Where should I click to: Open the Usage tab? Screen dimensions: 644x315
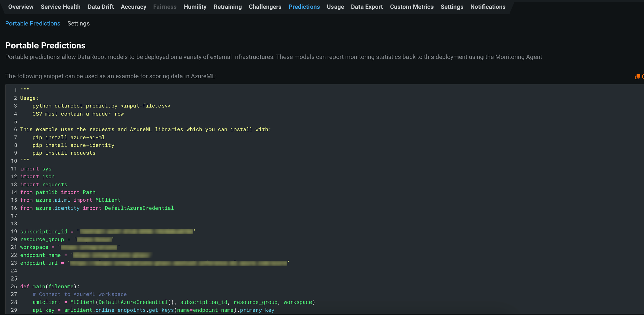pos(335,7)
